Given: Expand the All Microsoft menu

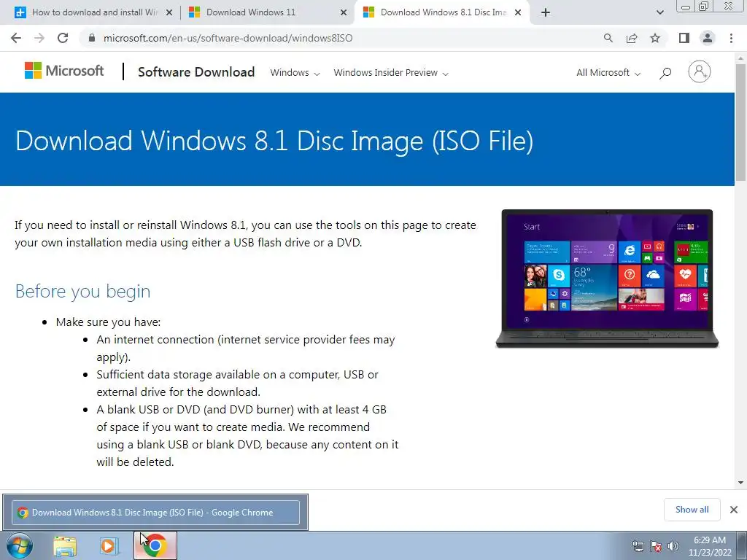Looking at the screenshot, I should 608,73.
